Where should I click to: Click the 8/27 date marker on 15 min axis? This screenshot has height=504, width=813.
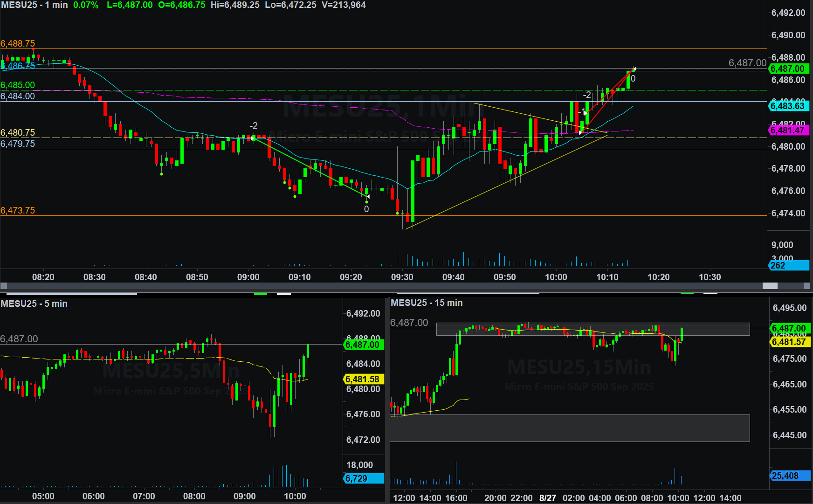click(547, 498)
